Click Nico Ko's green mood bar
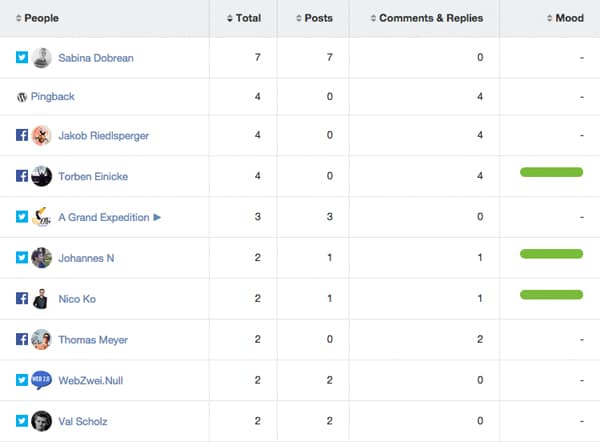The width and height of the screenshot is (600, 442). click(x=551, y=295)
